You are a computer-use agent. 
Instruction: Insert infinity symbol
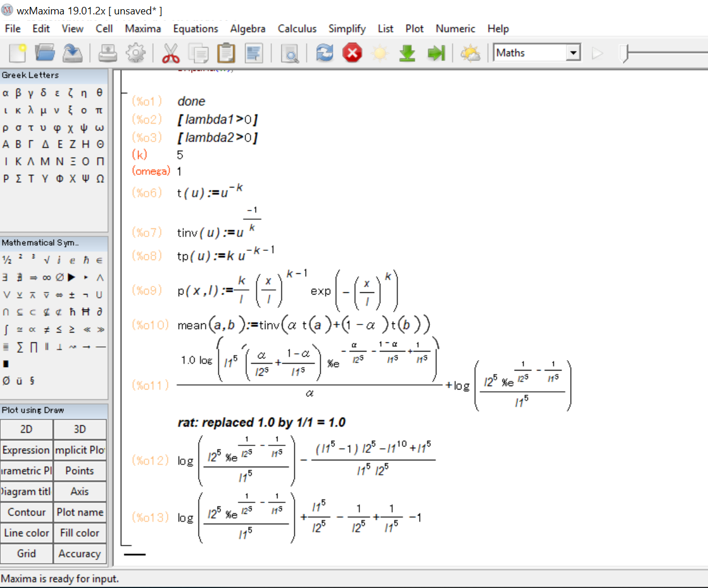click(x=47, y=277)
